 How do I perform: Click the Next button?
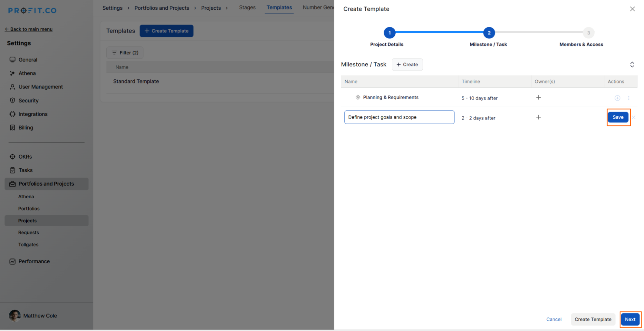[x=630, y=319]
